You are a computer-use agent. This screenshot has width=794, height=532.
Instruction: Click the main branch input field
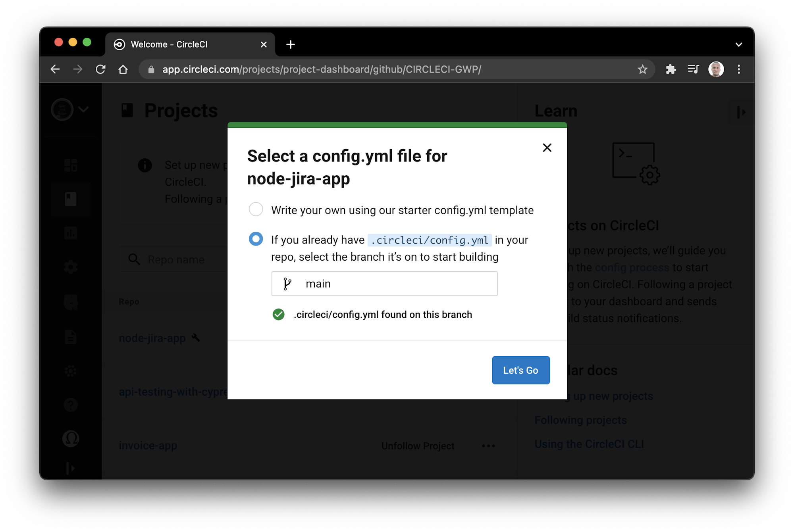tap(384, 283)
